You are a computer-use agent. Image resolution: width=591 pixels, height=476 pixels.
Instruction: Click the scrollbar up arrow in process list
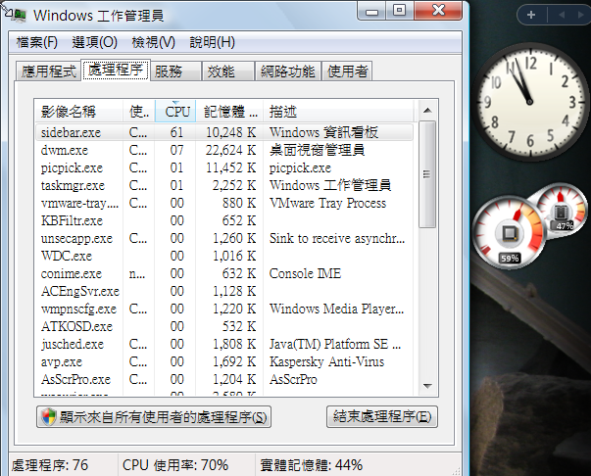point(427,110)
